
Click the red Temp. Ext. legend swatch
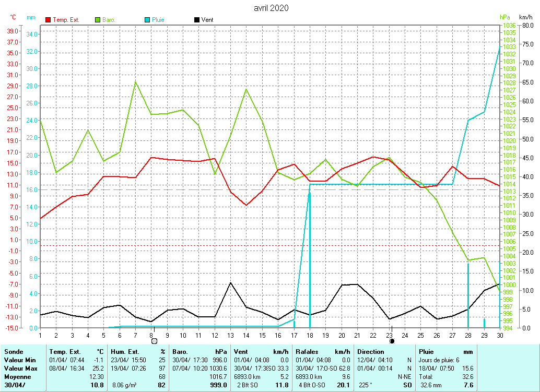49,20
